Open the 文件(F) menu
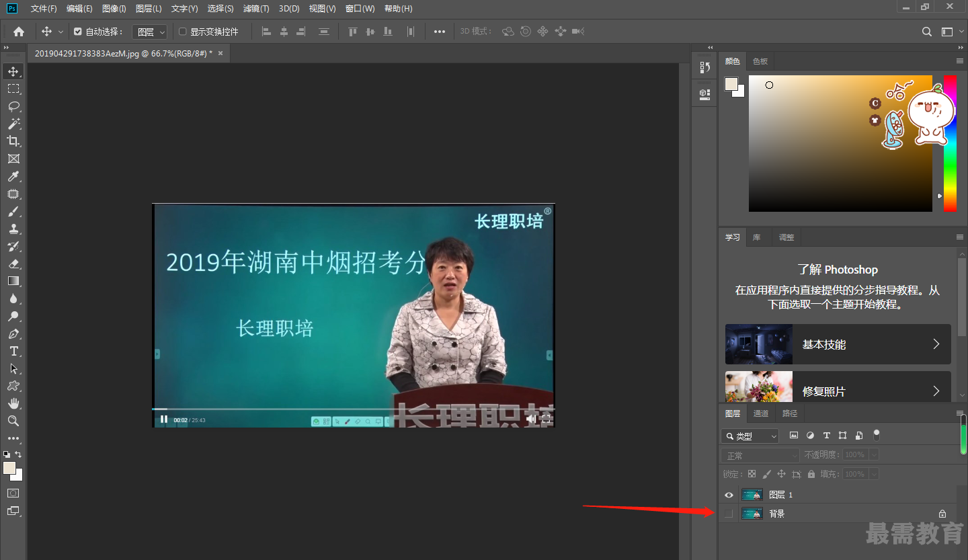968x560 pixels. coord(44,9)
